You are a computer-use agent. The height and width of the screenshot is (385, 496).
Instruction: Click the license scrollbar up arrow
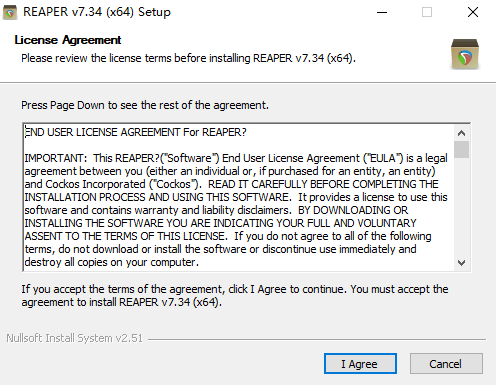[x=461, y=133]
